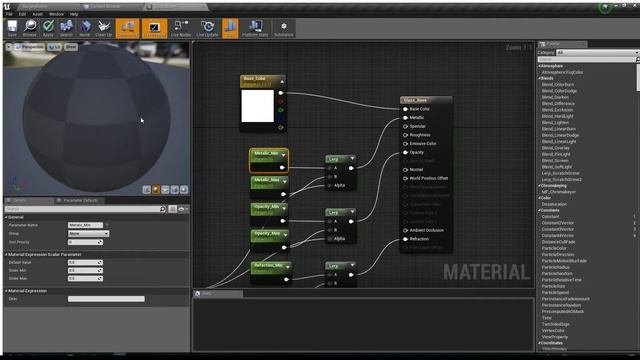Select the Blend_Overlay palette entry
The height and width of the screenshot is (360, 640).
point(556,148)
